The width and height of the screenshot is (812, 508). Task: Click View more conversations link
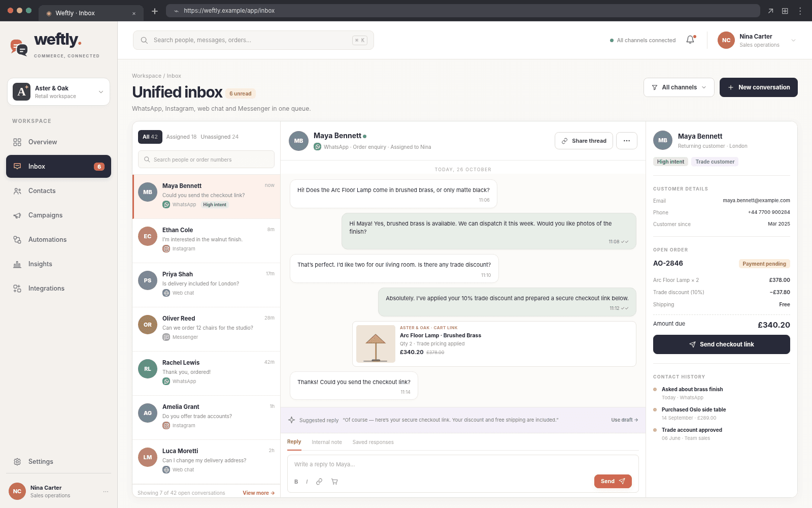click(x=258, y=493)
